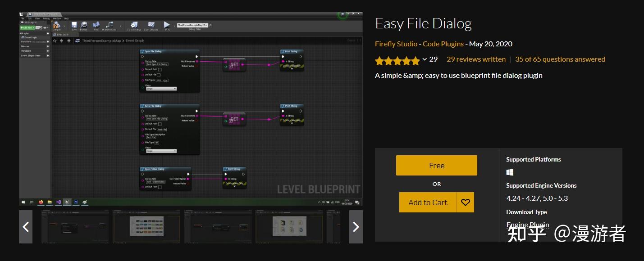Image resolution: width=644 pixels, height=261 pixels.
Task: Add Easy File Dialog to the wishlist heart
Action: tap(465, 202)
